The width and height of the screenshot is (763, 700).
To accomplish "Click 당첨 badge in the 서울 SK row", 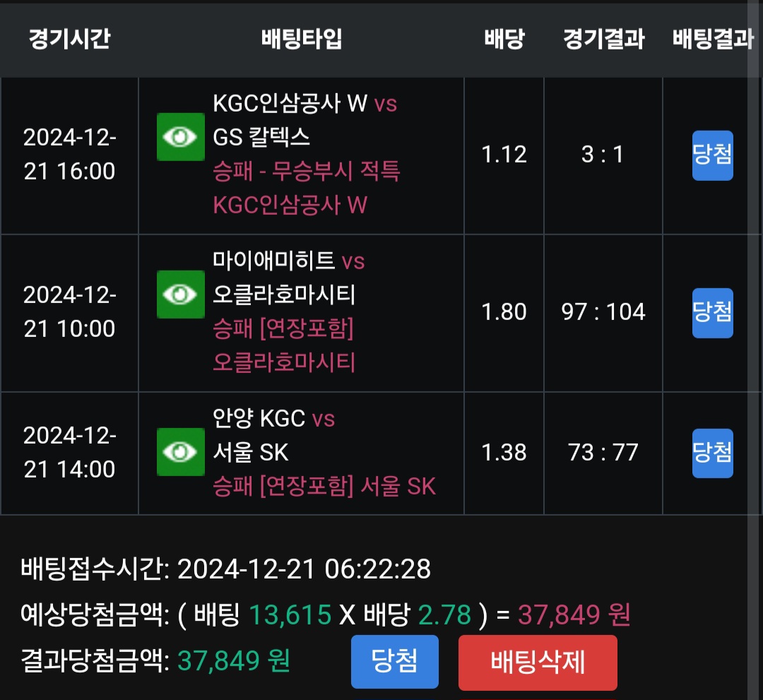I will click(712, 453).
